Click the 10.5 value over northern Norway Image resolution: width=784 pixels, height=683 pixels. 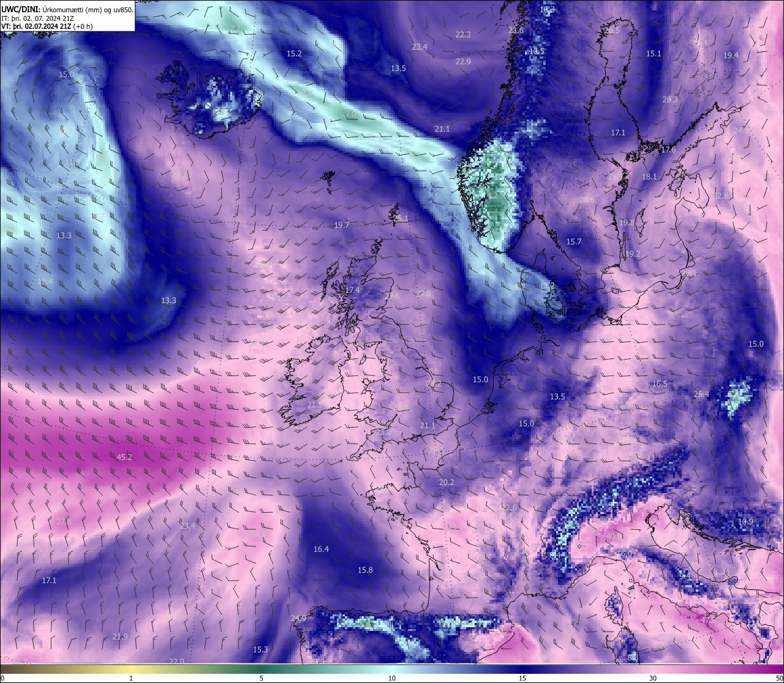(x=537, y=51)
